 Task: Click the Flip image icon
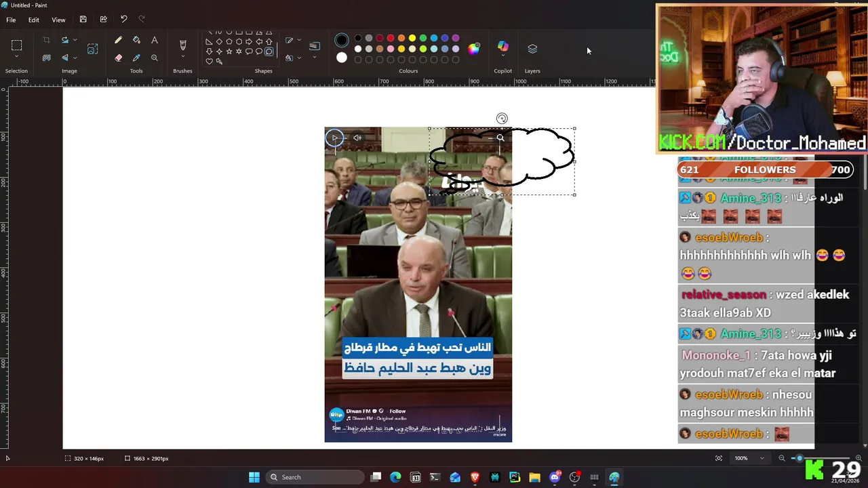pos(65,58)
